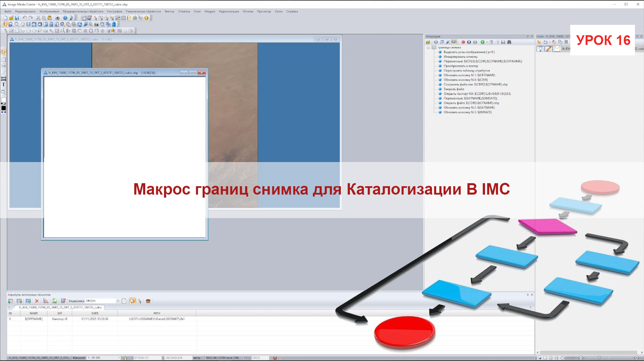Click the add table row icon in attributes toolbar
The width and height of the screenshot is (644, 361).
(10, 301)
